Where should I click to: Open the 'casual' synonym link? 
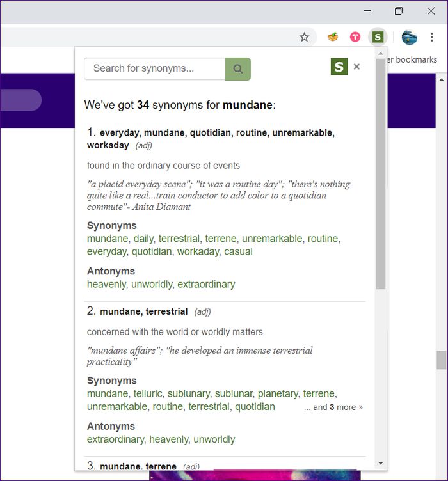[238, 251]
